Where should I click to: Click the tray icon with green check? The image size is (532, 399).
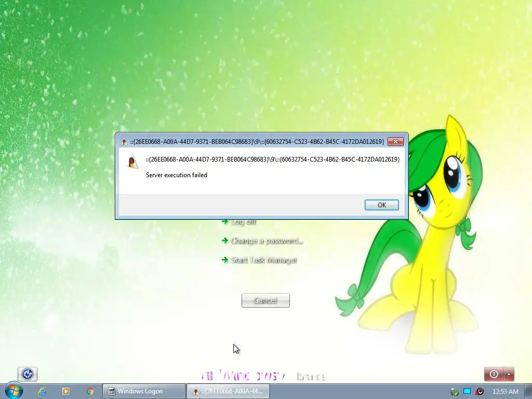point(454,392)
